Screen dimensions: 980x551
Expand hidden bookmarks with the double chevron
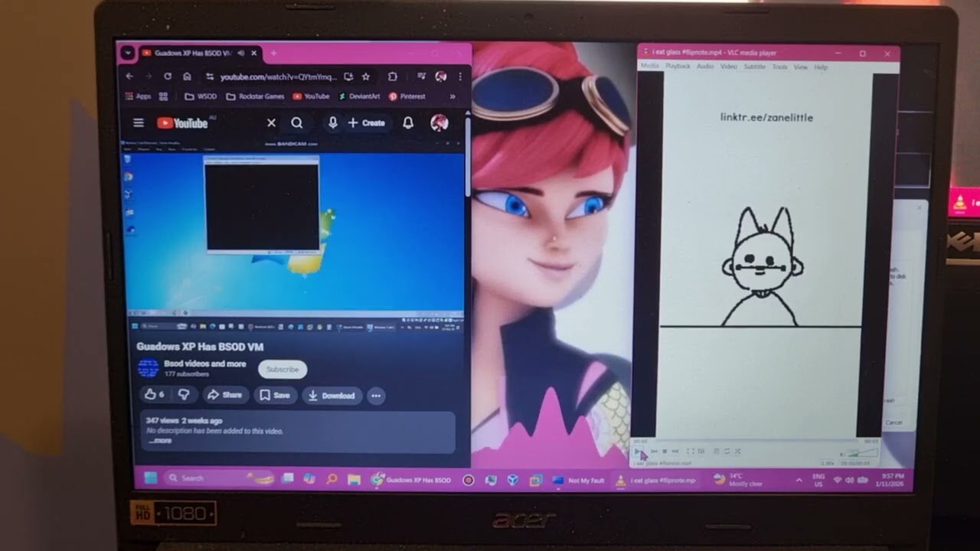click(452, 96)
